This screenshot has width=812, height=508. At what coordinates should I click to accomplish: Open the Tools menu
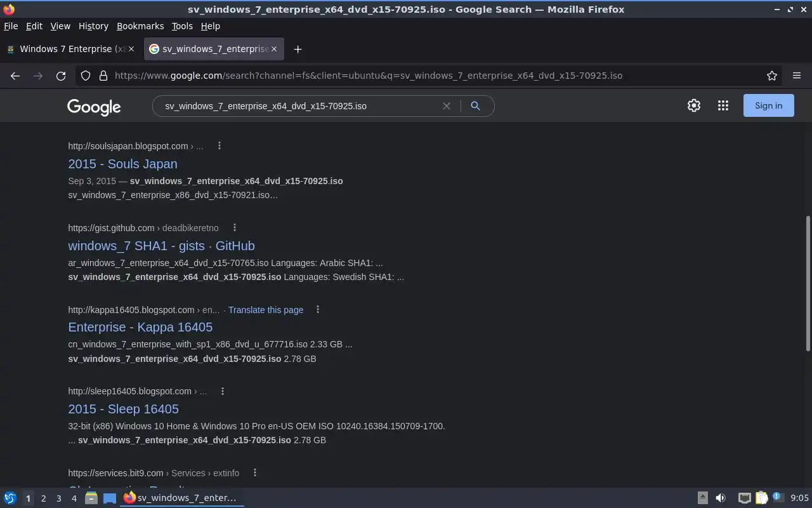coord(182,26)
